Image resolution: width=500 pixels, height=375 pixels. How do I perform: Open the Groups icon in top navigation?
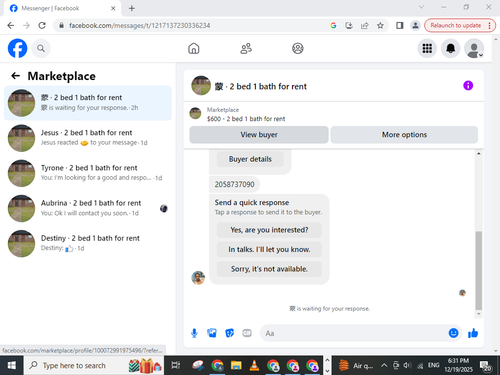[x=298, y=49]
